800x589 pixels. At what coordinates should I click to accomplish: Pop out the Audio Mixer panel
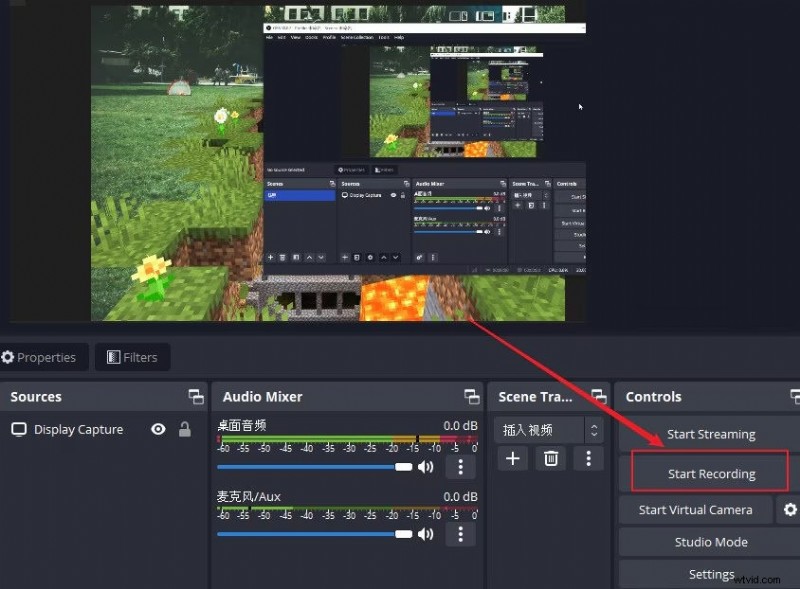(x=471, y=396)
